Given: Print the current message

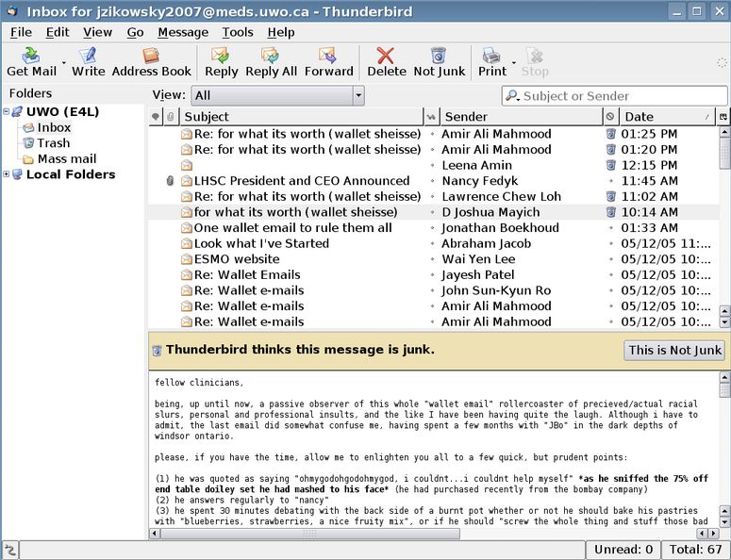Looking at the screenshot, I should (x=491, y=61).
